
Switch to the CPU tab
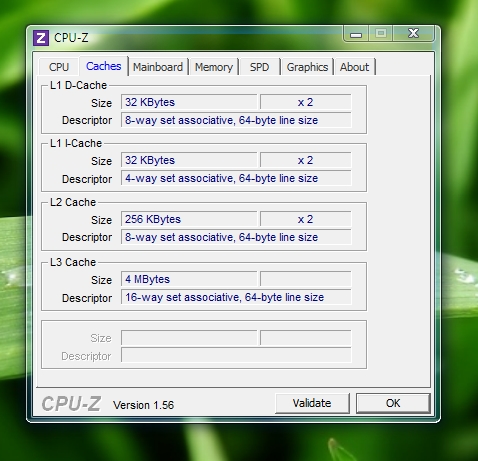pyautogui.click(x=59, y=67)
